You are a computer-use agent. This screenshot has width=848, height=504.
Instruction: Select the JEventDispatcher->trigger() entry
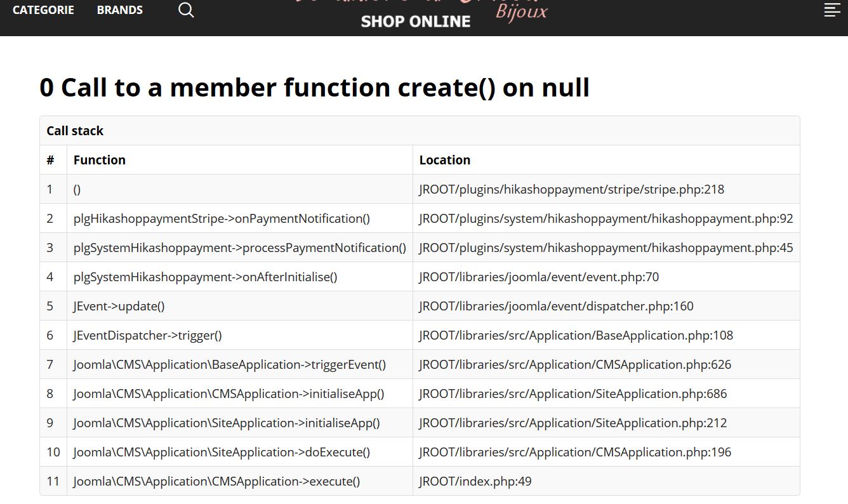point(147,335)
